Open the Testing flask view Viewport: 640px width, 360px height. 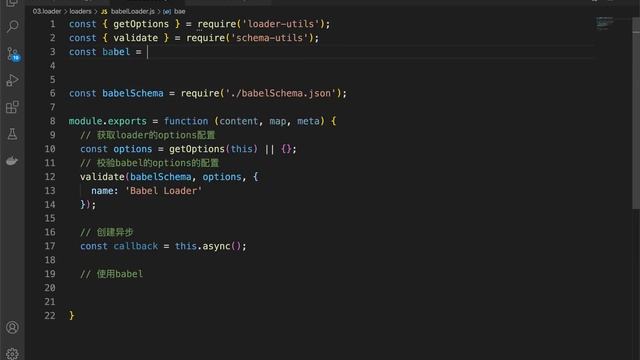(12, 134)
